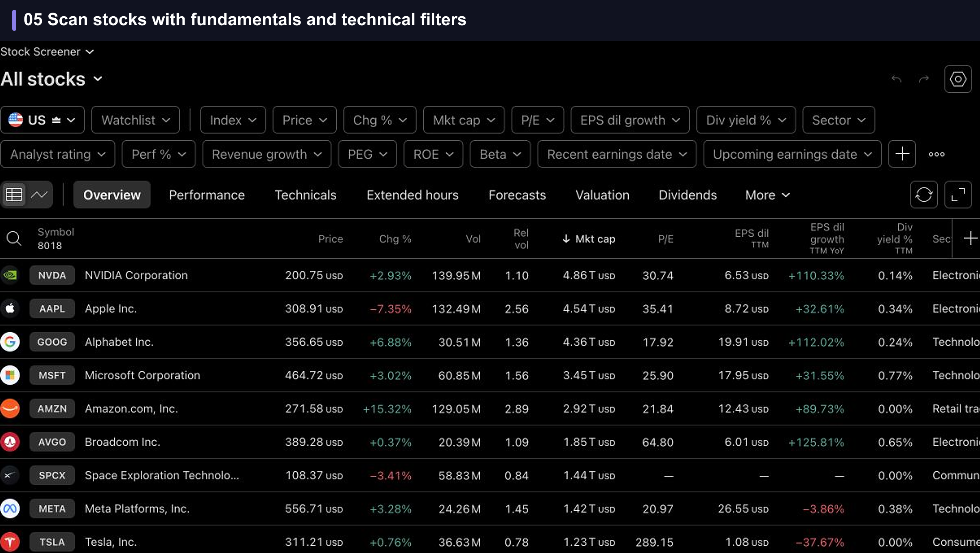Open the Analyst rating filter dropdown
This screenshot has width=980, height=553.
click(x=58, y=154)
